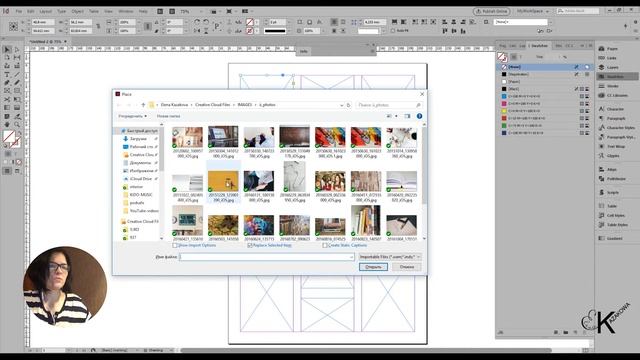
Task: Select the Hand tool
Action: [x=7, y=124]
